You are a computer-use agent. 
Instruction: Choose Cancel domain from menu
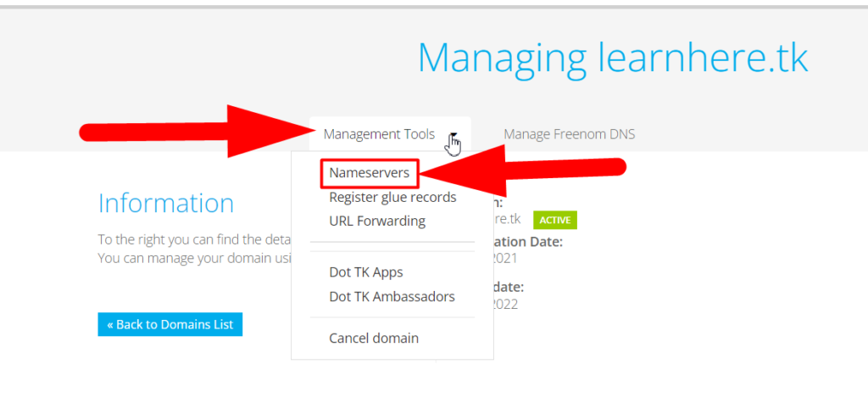pos(374,338)
